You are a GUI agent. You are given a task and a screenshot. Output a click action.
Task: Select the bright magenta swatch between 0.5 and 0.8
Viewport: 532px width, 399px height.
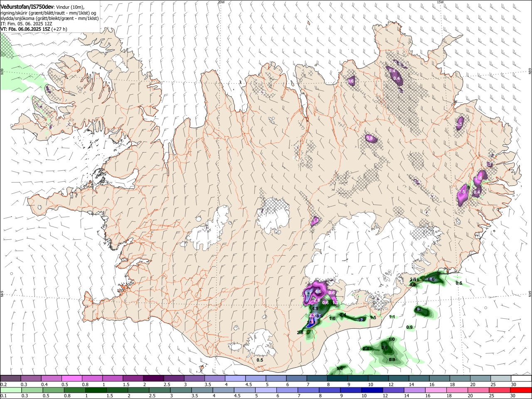point(71,378)
